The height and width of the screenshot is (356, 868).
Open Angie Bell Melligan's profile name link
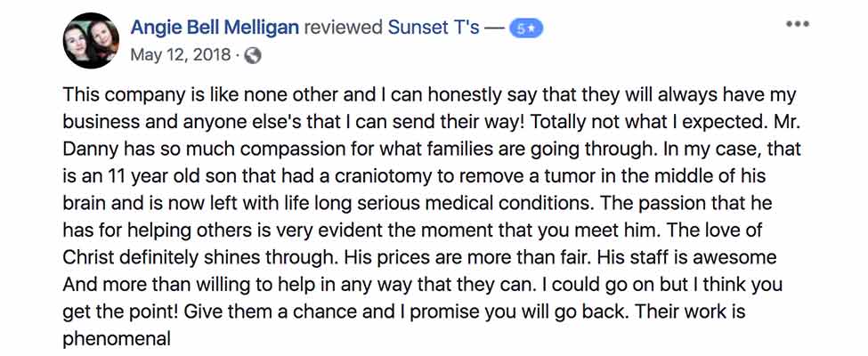pyautogui.click(x=215, y=28)
